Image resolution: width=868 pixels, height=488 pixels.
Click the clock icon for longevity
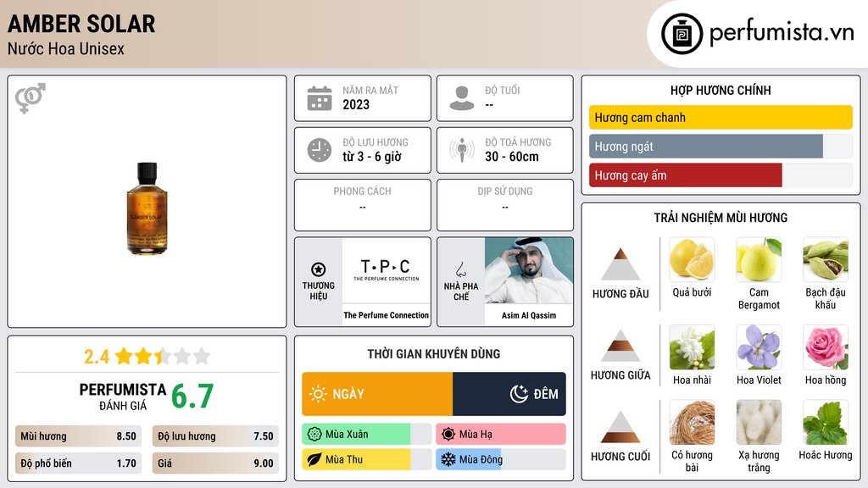tap(320, 150)
